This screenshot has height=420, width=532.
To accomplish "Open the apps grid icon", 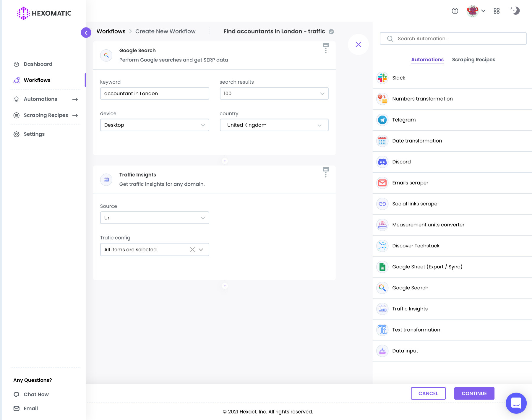I will pyautogui.click(x=497, y=11).
